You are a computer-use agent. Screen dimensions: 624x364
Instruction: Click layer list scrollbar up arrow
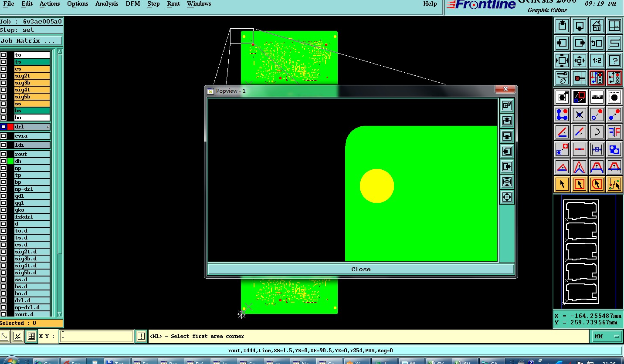tap(60, 52)
